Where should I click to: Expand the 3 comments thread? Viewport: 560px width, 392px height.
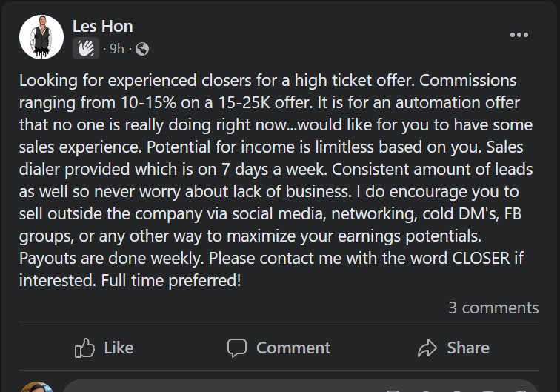coord(493,308)
